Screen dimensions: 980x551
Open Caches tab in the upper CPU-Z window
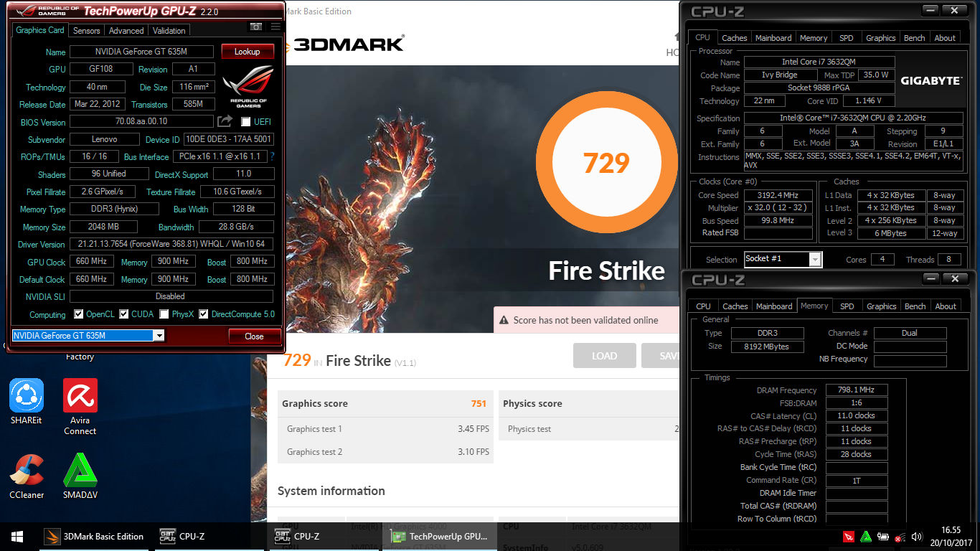click(x=734, y=38)
